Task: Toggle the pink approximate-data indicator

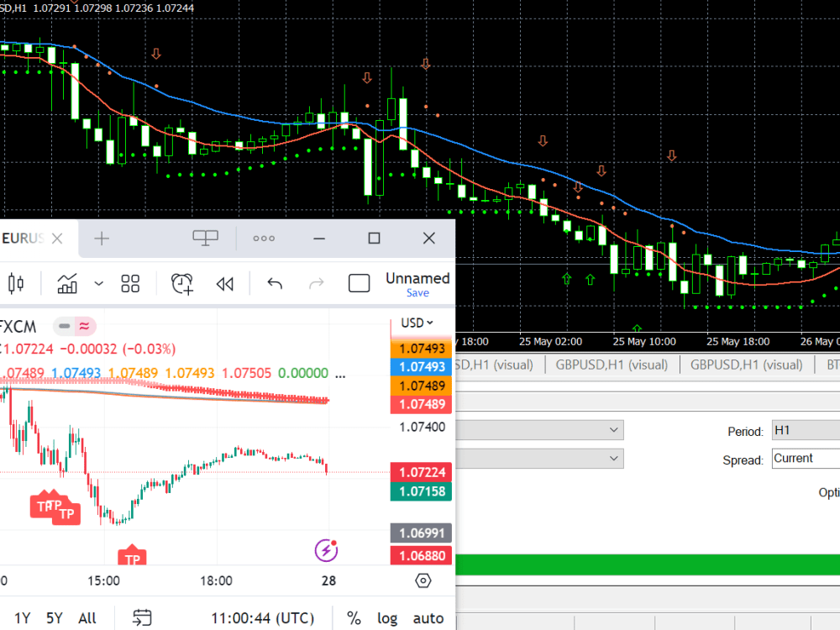Action: [85, 326]
